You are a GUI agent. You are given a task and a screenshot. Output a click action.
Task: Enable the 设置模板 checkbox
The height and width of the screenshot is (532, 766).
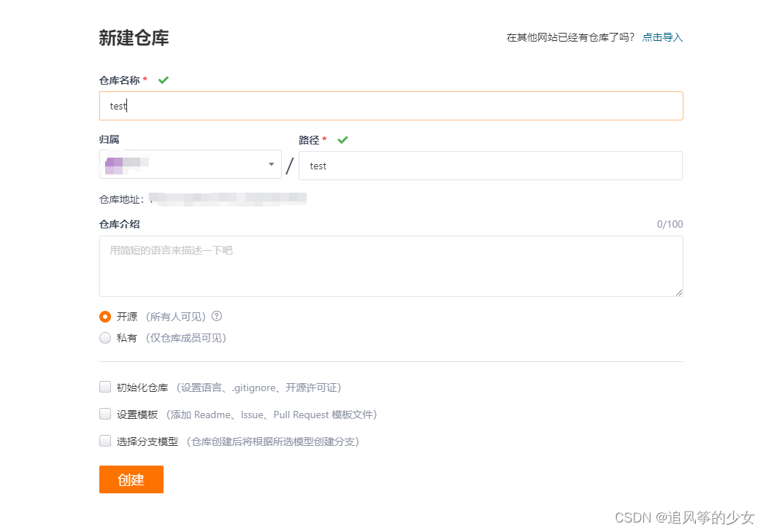(x=105, y=414)
